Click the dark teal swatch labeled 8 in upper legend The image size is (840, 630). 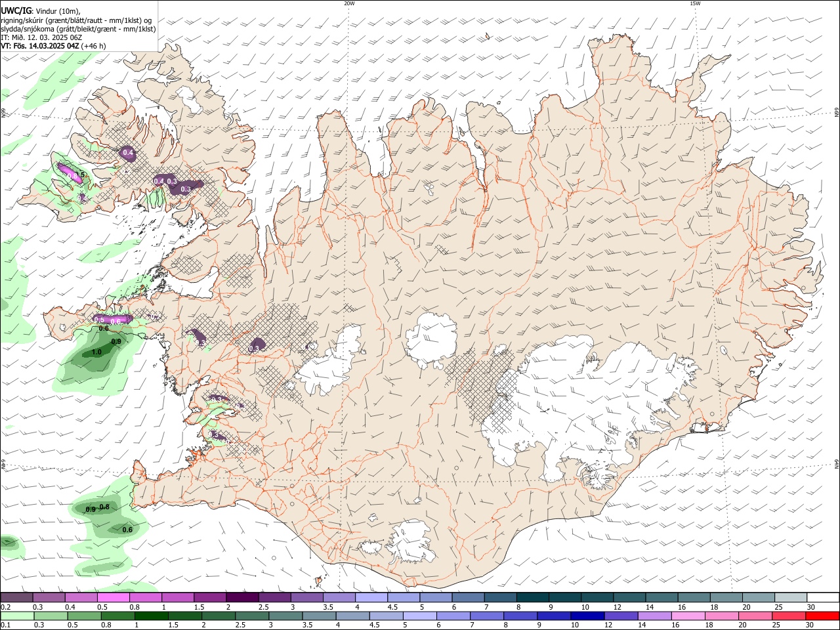click(x=533, y=597)
